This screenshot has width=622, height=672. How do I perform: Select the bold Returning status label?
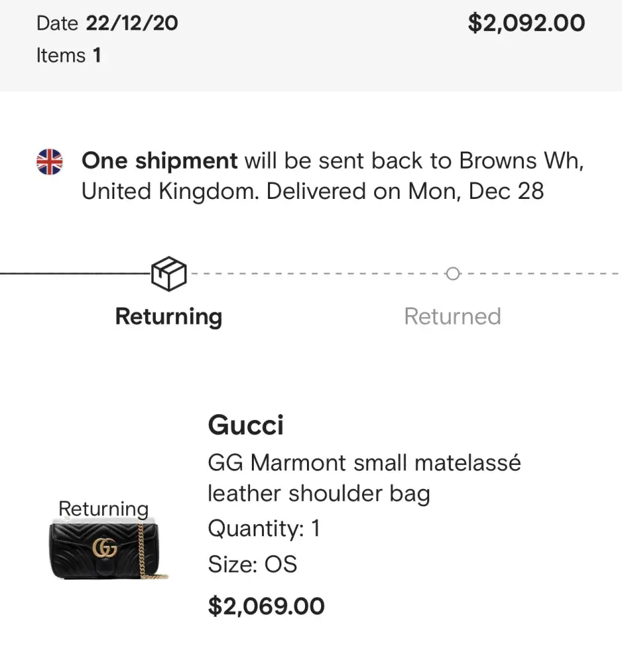169,317
